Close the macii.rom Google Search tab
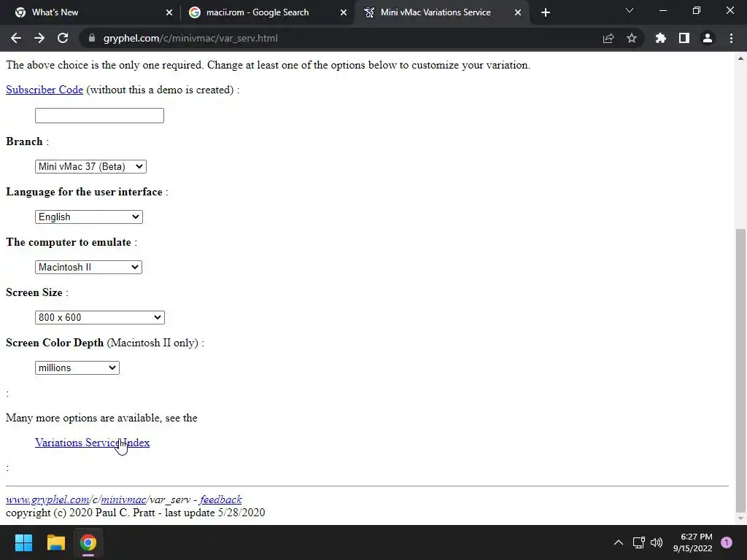 tap(344, 12)
